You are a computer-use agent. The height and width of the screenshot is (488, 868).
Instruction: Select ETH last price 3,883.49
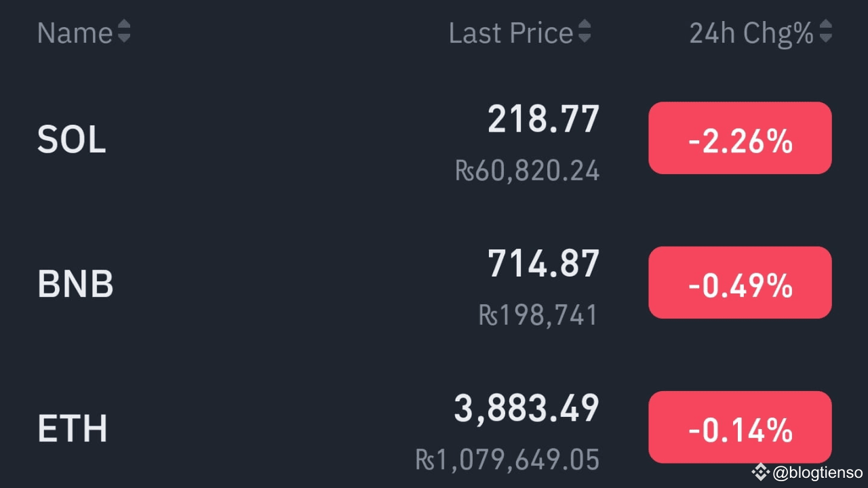tap(526, 409)
